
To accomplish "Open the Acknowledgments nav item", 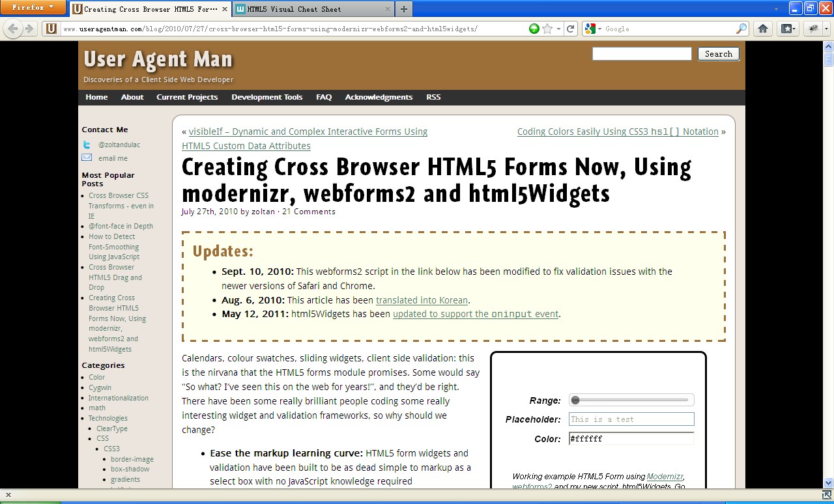I will coord(379,97).
